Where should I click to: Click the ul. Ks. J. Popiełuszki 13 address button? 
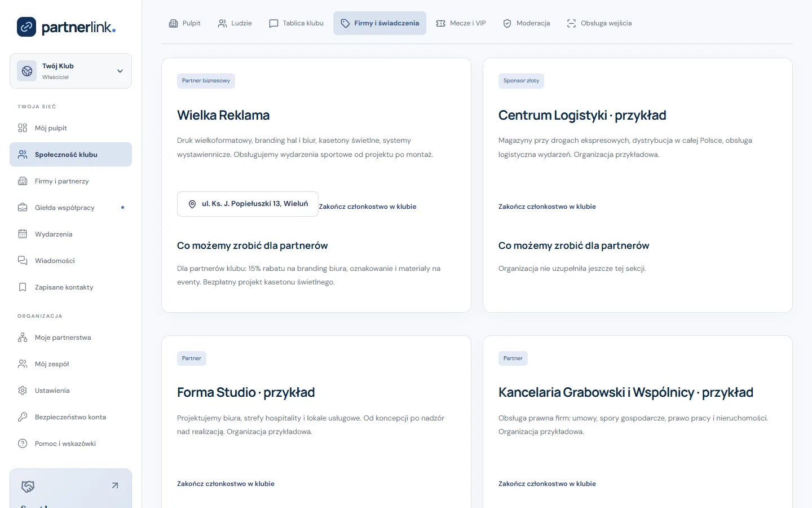248,204
